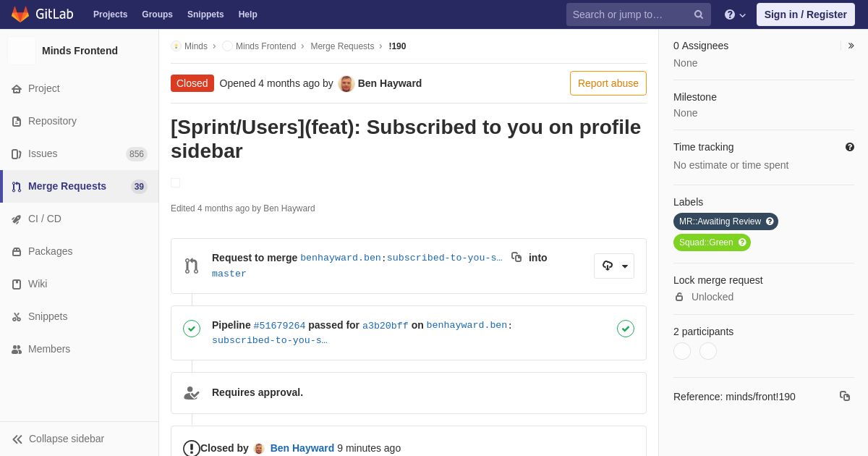
Task: Open pipeline #51679264 link
Action: 279,326
